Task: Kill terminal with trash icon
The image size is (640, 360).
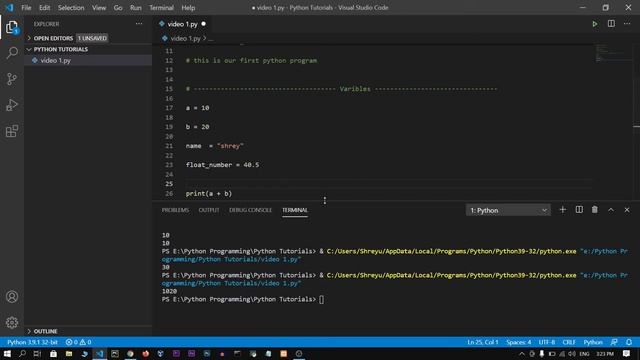Action: [x=595, y=210]
